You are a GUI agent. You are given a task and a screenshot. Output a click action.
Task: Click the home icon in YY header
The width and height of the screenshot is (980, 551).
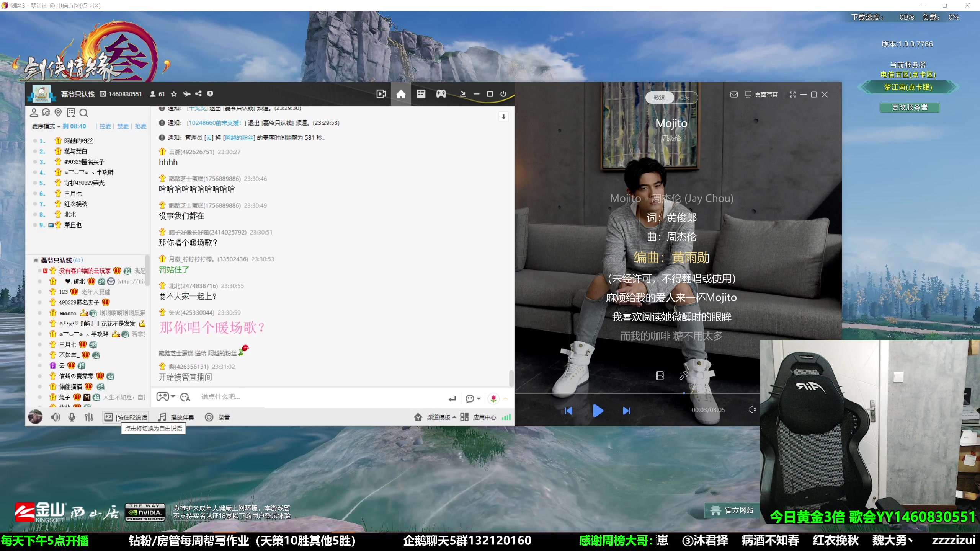400,94
